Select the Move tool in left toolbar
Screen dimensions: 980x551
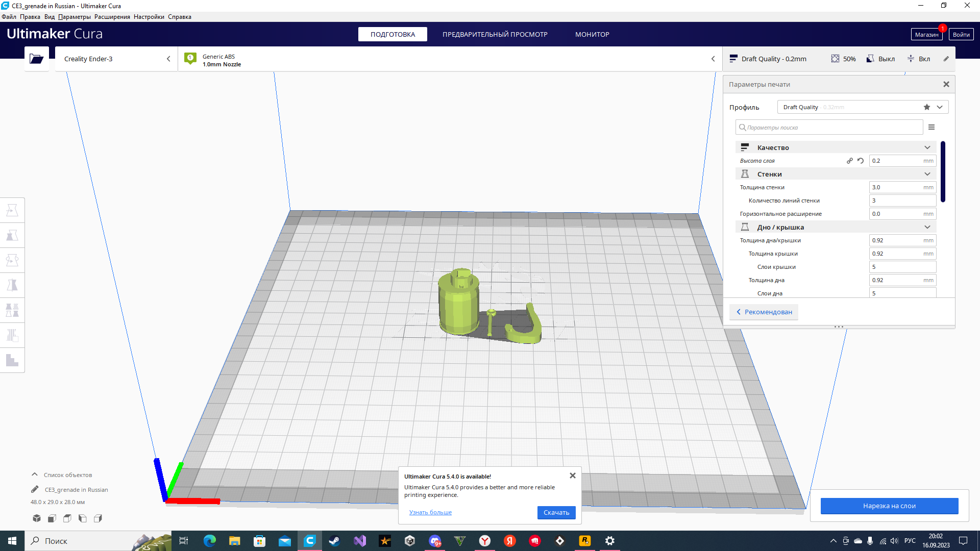point(12,210)
